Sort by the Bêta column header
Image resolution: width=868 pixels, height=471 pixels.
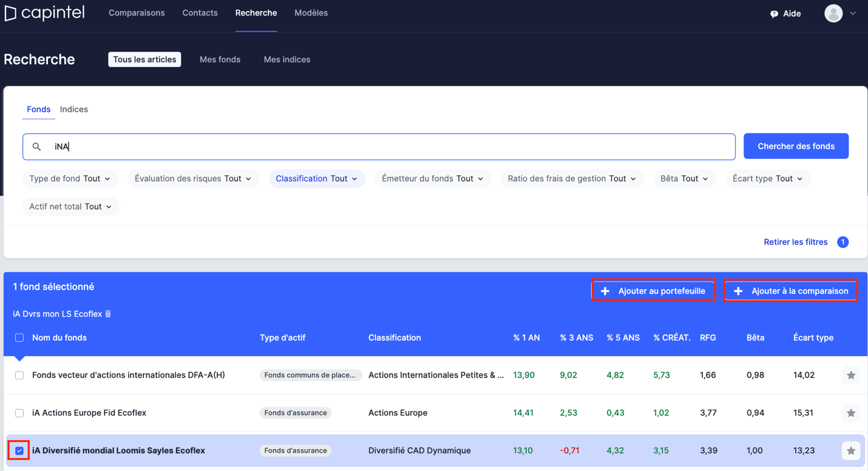[x=755, y=337]
